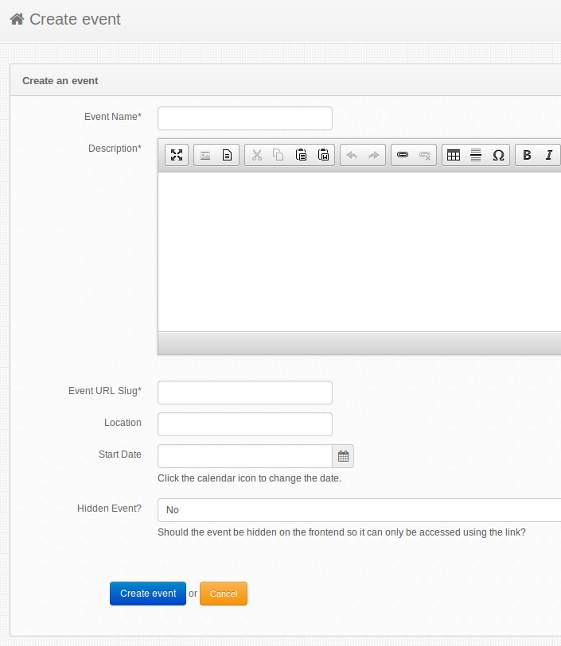Insert a table in the description
The image size is (561, 646).
pyautogui.click(x=453, y=155)
